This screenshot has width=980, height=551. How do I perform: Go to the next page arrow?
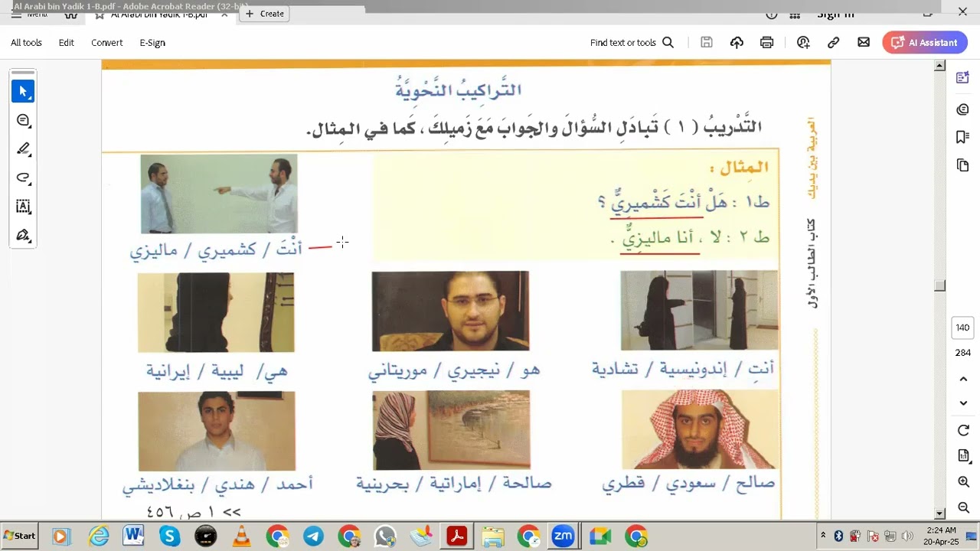coord(963,403)
